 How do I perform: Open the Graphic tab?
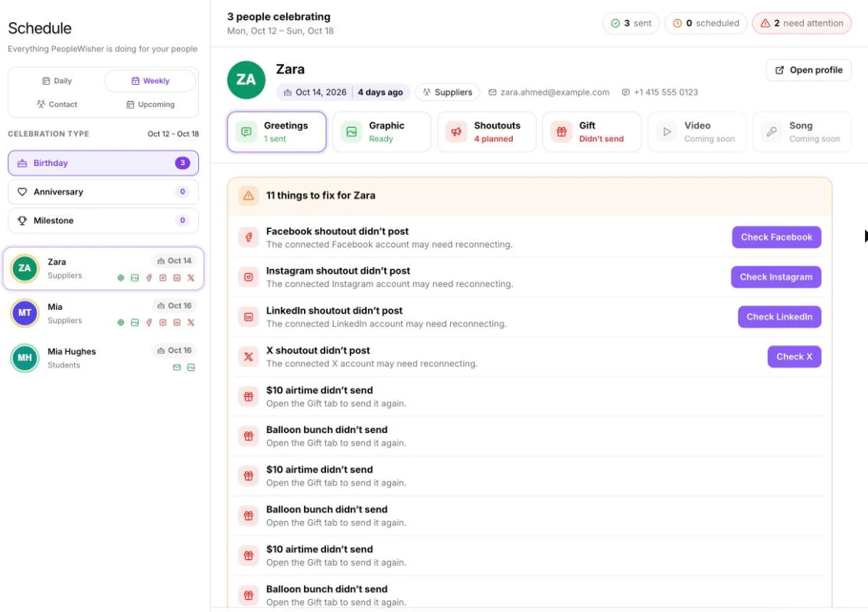(381, 132)
